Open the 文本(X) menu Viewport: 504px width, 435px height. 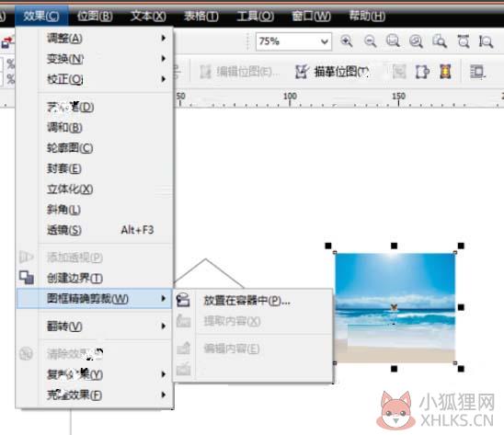(148, 16)
